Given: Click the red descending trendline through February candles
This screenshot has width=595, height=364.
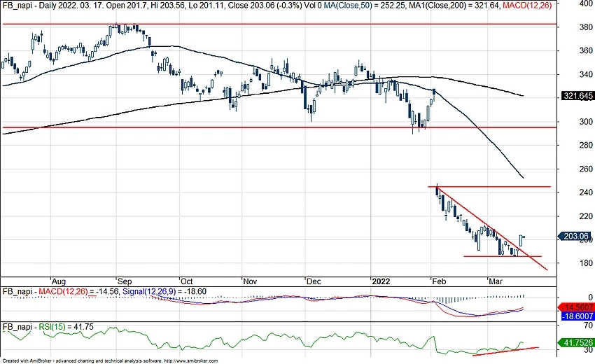Looking at the screenshot, I should click(492, 228).
